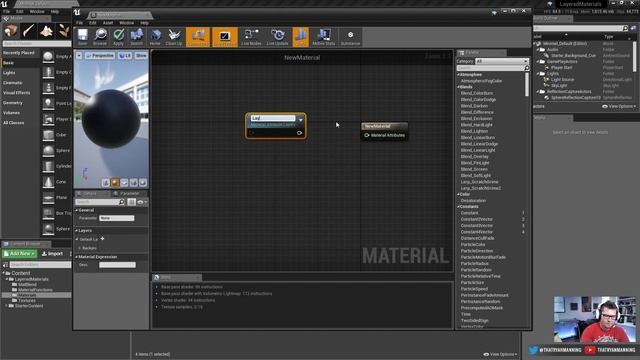Click the Clean Up toolbar icon
Image resolution: width=640 pixels, height=360 pixels.
point(174,37)
